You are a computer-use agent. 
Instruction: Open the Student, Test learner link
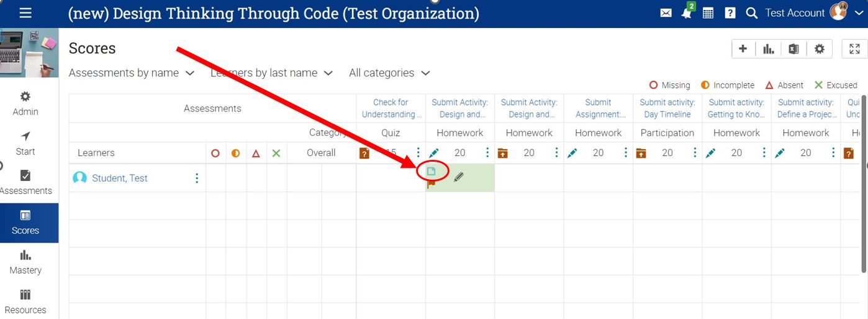[x=120, y=178]
